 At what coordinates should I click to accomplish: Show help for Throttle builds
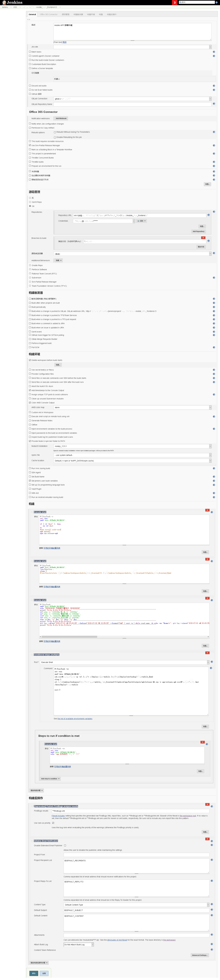click(x=214, y=162)
